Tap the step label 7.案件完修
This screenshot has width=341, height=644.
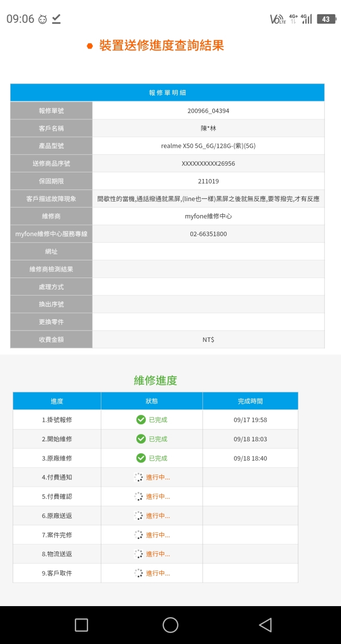click(x=57, y=535)
